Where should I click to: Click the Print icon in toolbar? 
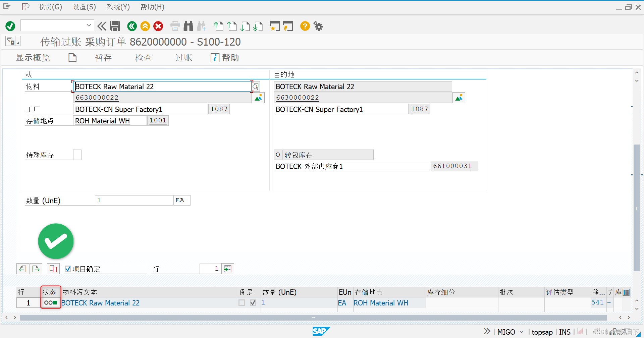175,26
